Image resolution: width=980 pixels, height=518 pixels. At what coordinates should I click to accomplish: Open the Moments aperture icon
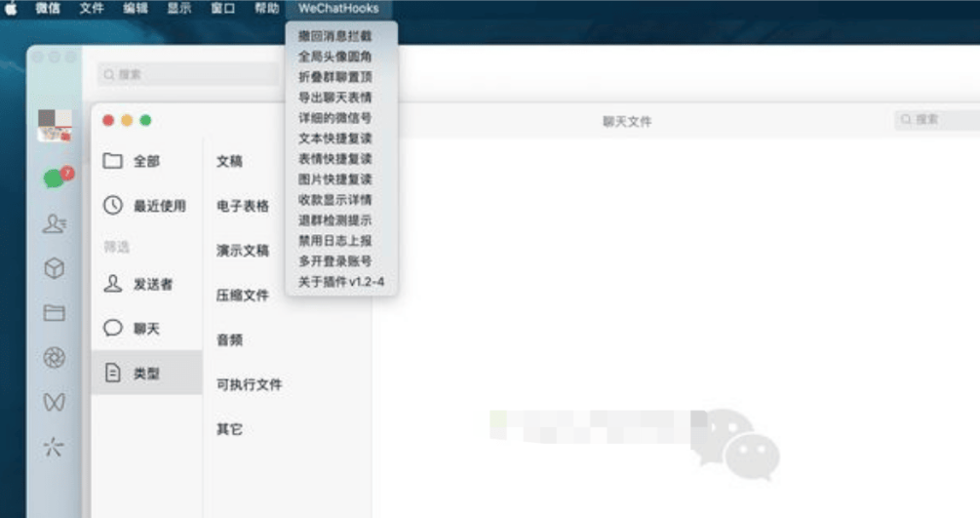pos(55,358)
